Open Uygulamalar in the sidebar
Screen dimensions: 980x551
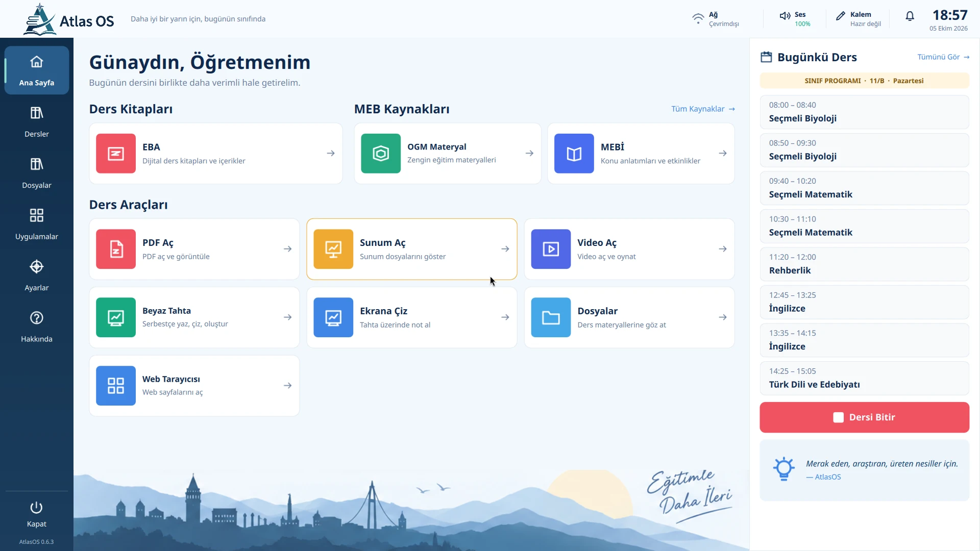[x=37, y=224]
